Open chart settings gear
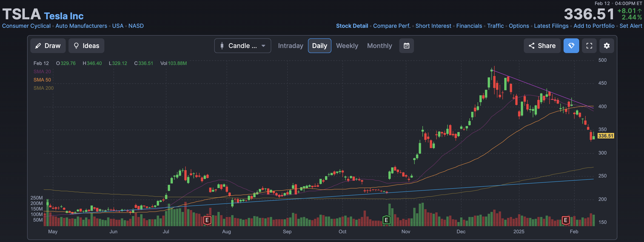 607,46
